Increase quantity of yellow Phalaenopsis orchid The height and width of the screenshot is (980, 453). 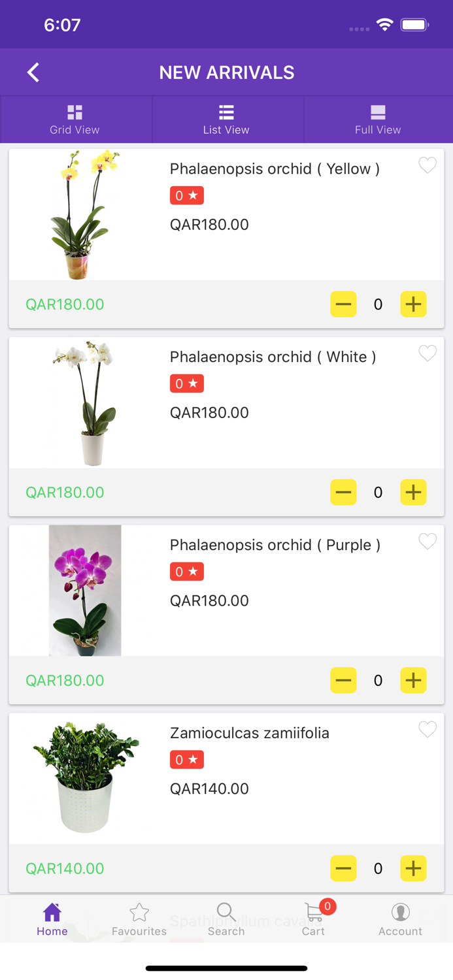point(413,304)
